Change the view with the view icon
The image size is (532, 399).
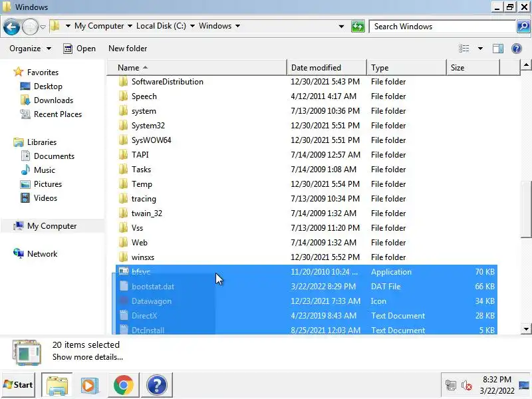(464, 49)
